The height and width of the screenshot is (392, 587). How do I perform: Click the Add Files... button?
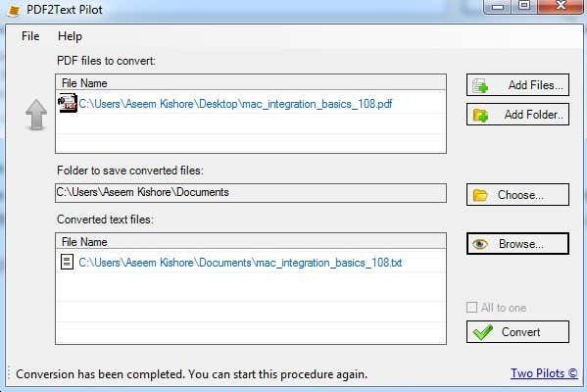(x=517, y=85)
